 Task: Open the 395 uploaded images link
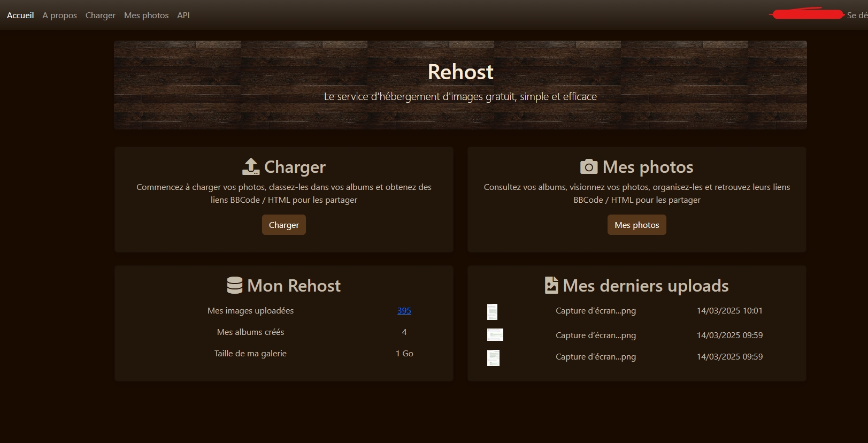point(404,310)
